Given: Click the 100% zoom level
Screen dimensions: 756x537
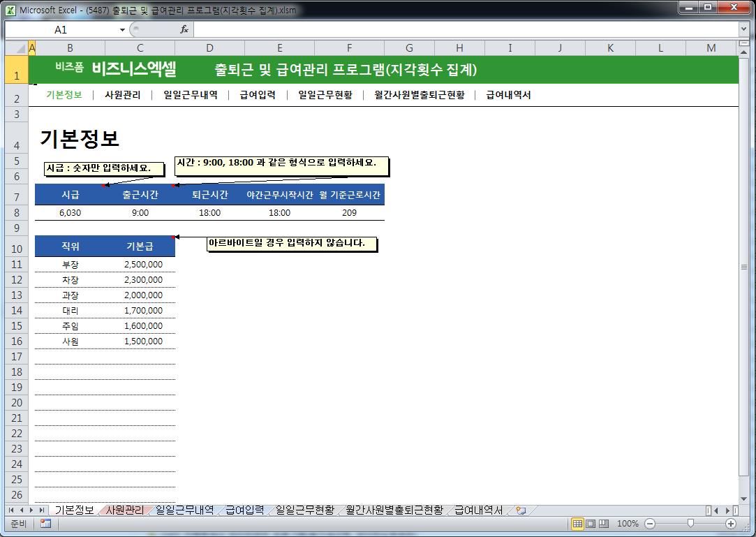Looking at the screenshot, I should [628, 524].
